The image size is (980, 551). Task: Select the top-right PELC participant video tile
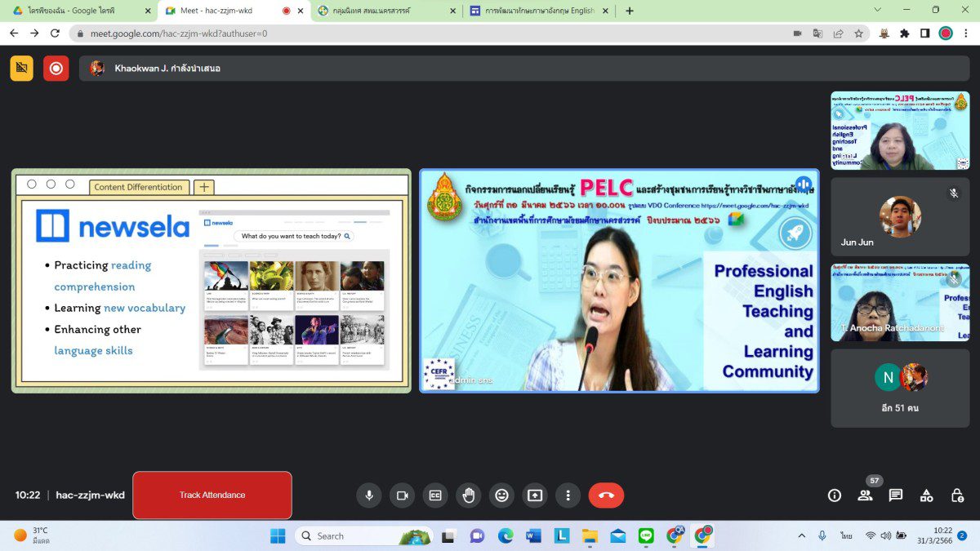(x=900, y=131)
